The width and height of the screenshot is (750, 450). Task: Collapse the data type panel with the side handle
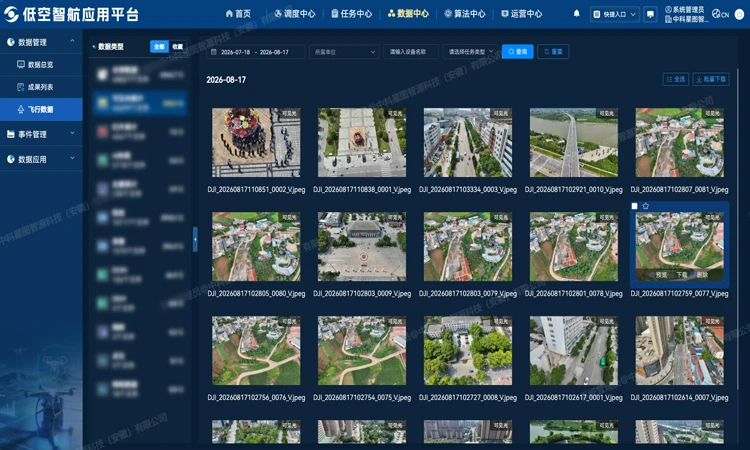coord(195,240)
